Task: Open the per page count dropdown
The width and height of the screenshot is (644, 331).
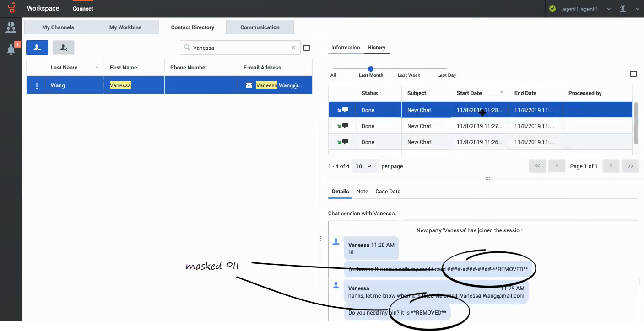Action: [365, 166]
